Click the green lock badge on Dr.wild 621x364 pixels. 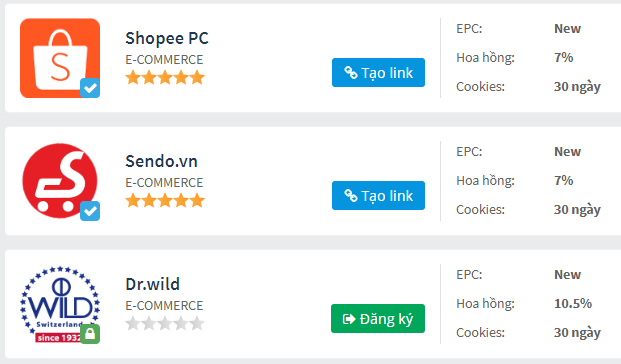pos(90,334)
